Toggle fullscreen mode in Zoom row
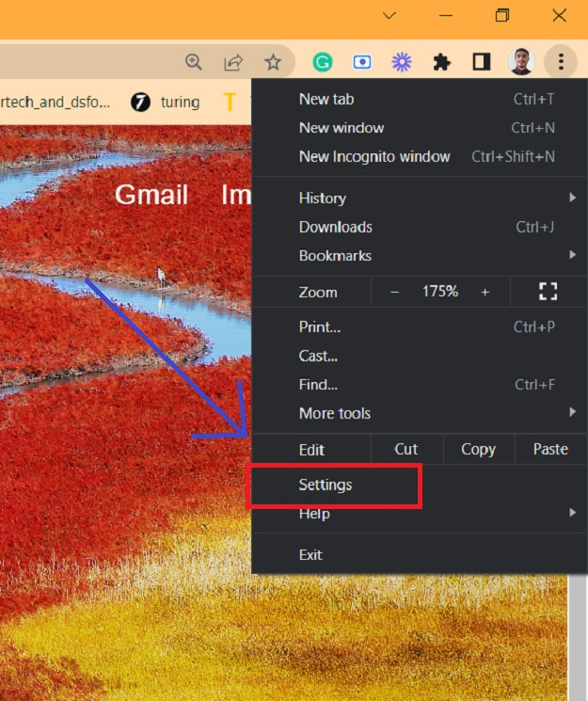The image size is (588, 701). click(548, 292)
